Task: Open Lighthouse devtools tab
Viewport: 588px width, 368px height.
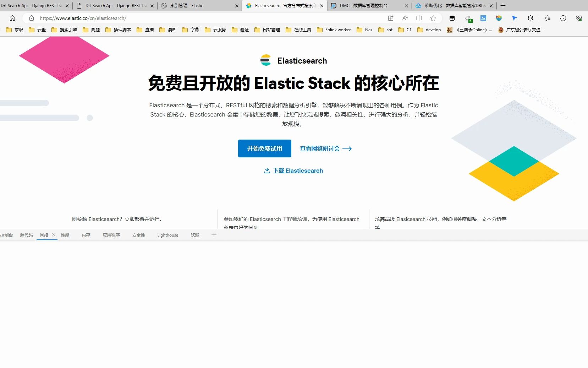Action: click(168, 235)
